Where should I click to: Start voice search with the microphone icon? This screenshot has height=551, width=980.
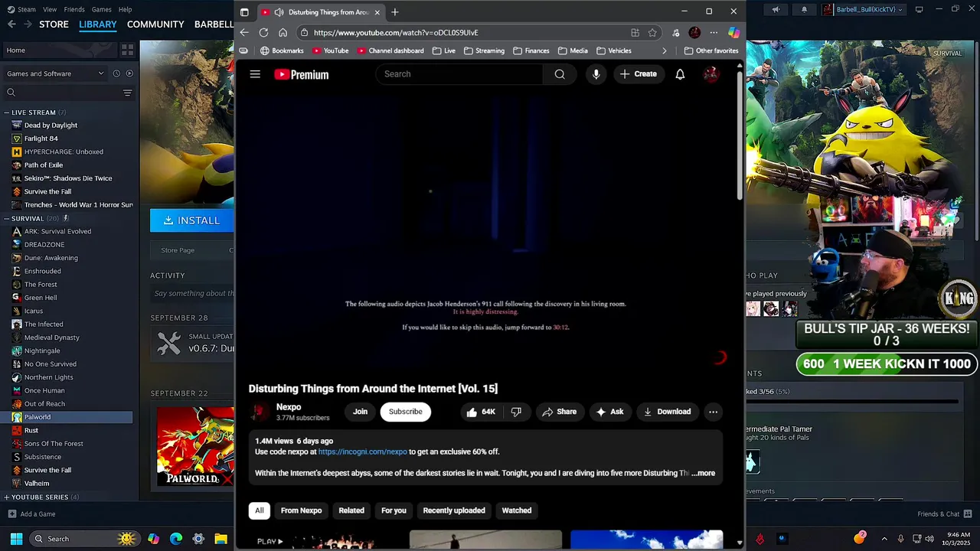click(596, 74)
